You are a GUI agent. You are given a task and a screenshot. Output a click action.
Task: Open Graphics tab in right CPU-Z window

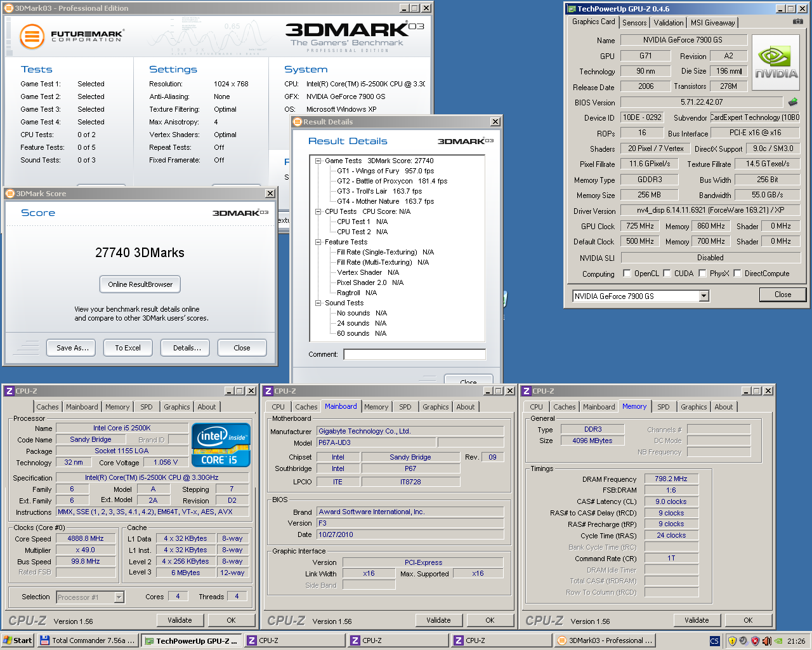point(694,407)
